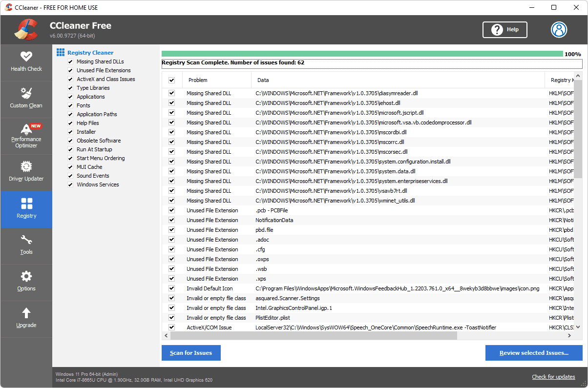Click the Help question mark icon
This screenshot has width=588, height=388.
click(496, 30)
